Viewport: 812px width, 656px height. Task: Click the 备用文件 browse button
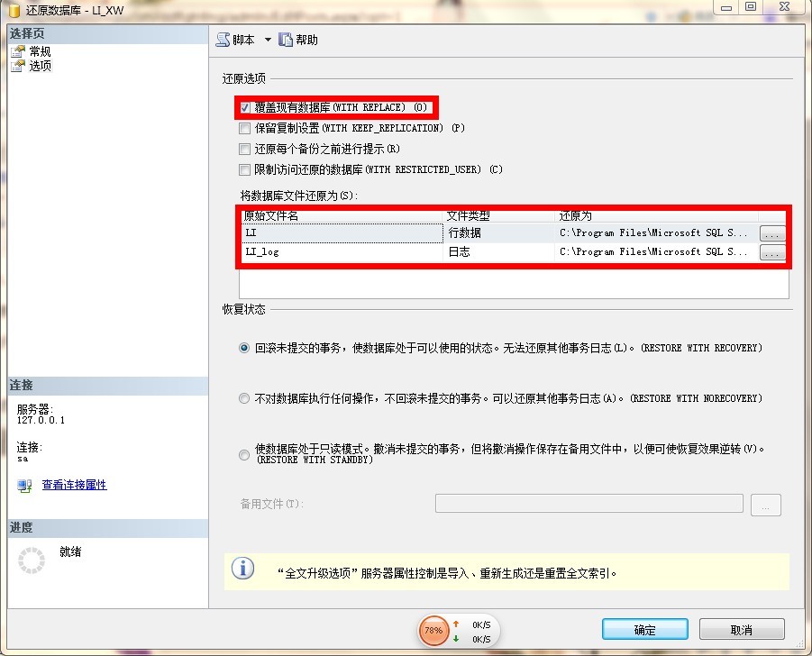[x=765, y=505]
